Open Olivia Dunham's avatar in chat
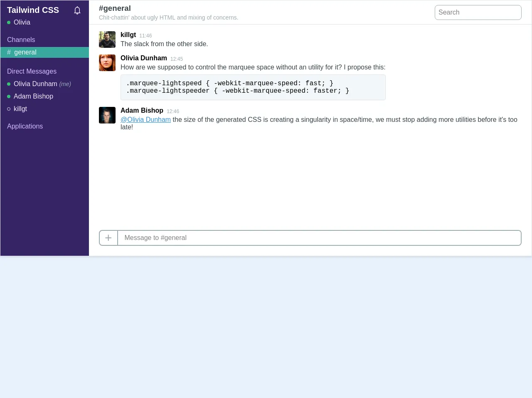 click(x=107, y=63)
